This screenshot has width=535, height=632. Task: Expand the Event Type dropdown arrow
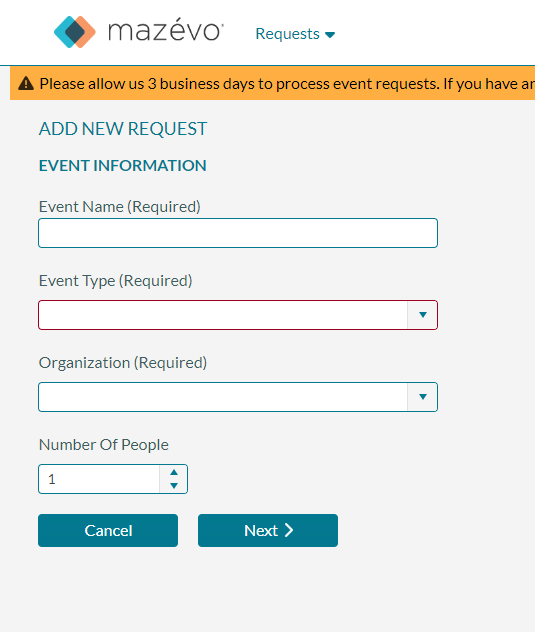(423, 315)
